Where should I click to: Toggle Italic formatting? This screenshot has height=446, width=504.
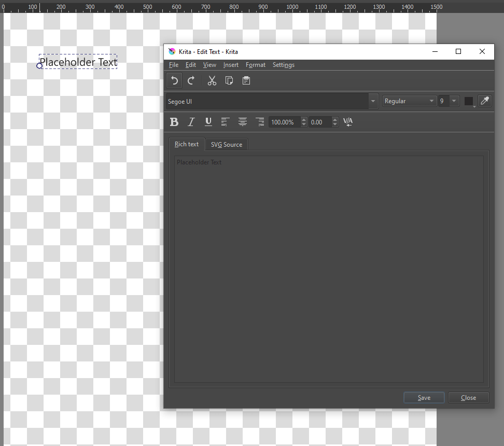pos(191,122)
